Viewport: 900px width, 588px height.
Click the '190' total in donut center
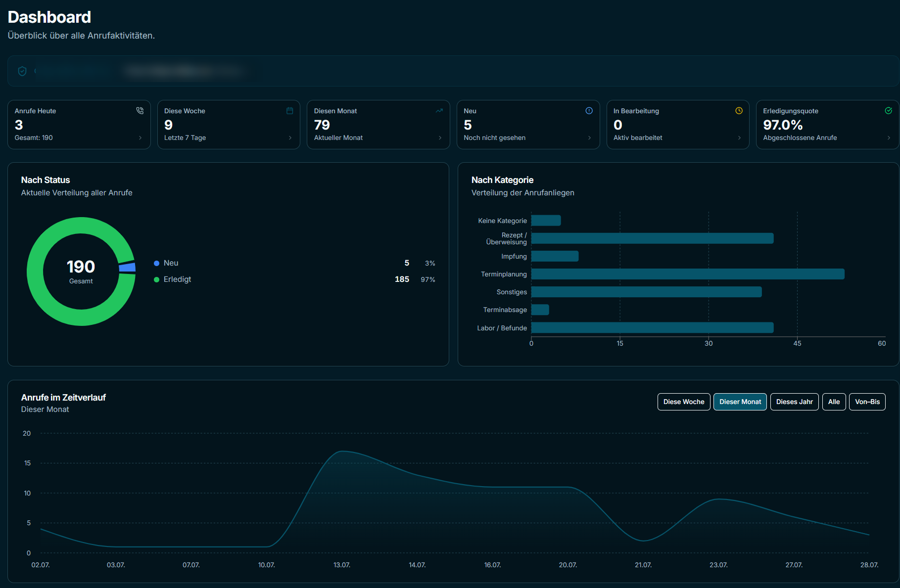click(x=81, y=267)
